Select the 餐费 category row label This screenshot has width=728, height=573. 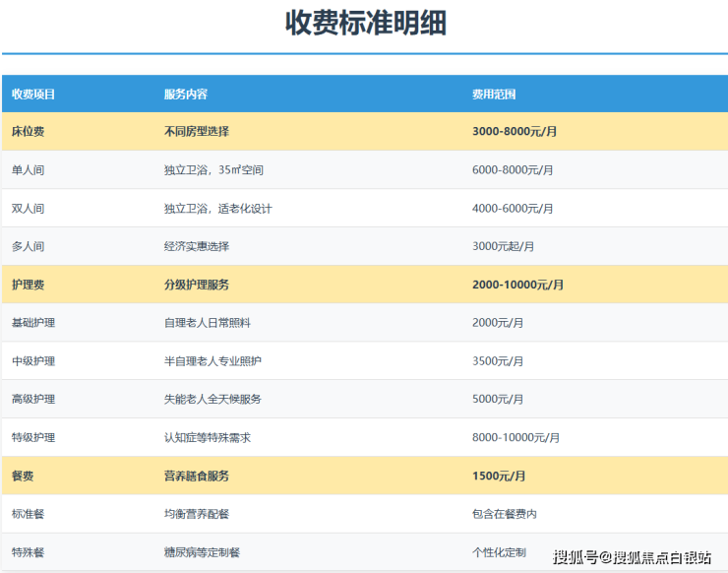click(23, 476)
